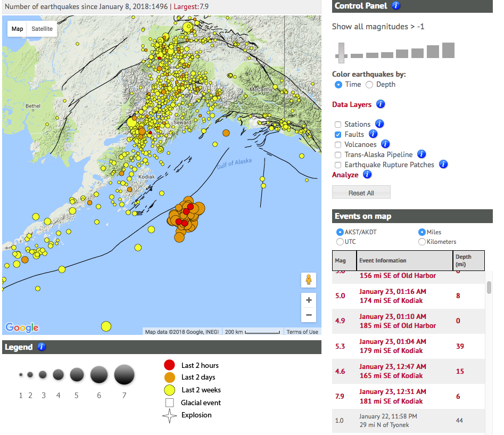Check the Volcanoes data layer
The image size is (504, 435).
pos(338,144)
